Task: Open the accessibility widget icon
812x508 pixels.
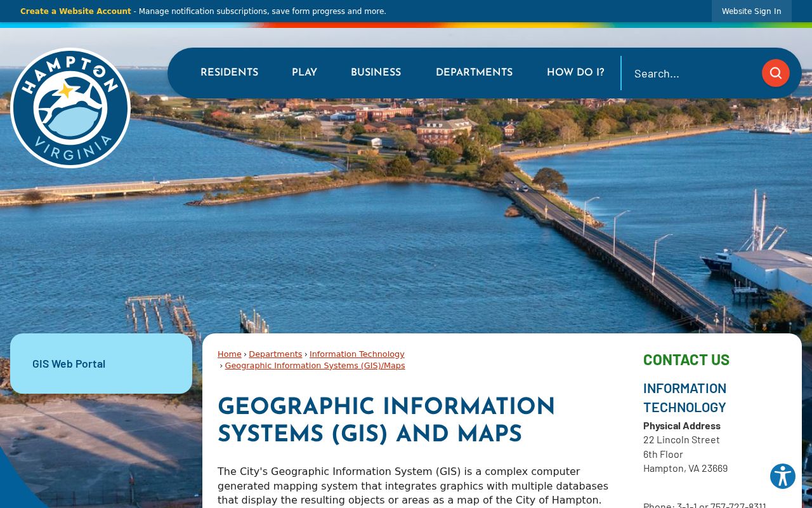Action: click(x=783, y=476)
